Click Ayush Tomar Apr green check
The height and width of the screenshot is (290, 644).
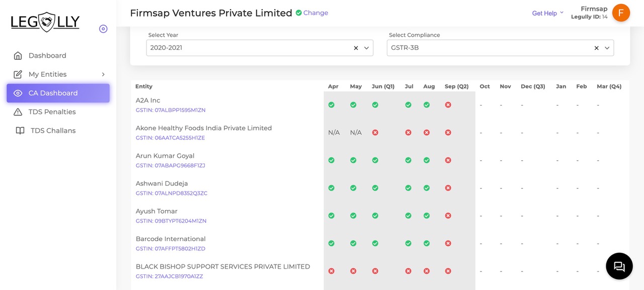point(332,216)
